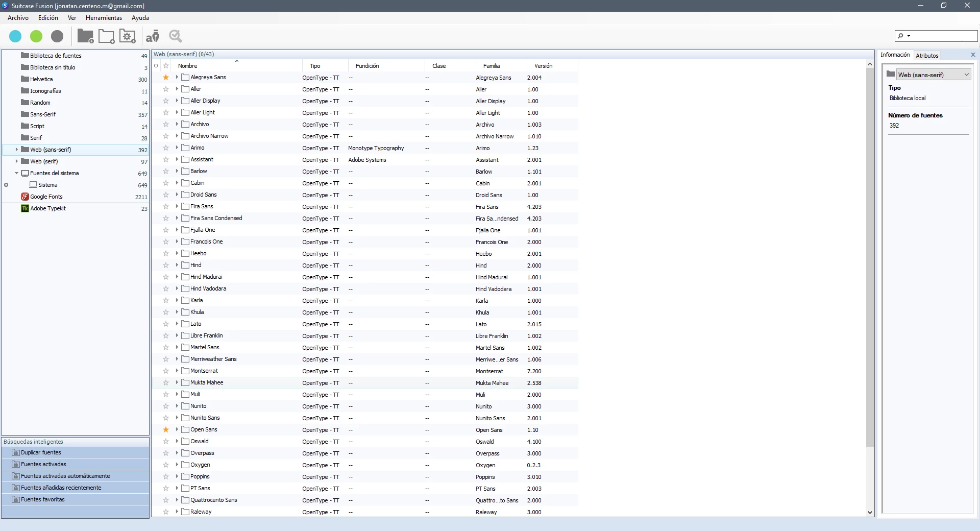Click the folder icon of Montserrat row
The width and height of the screenshot is (980, 531).
tap(185, 371)
